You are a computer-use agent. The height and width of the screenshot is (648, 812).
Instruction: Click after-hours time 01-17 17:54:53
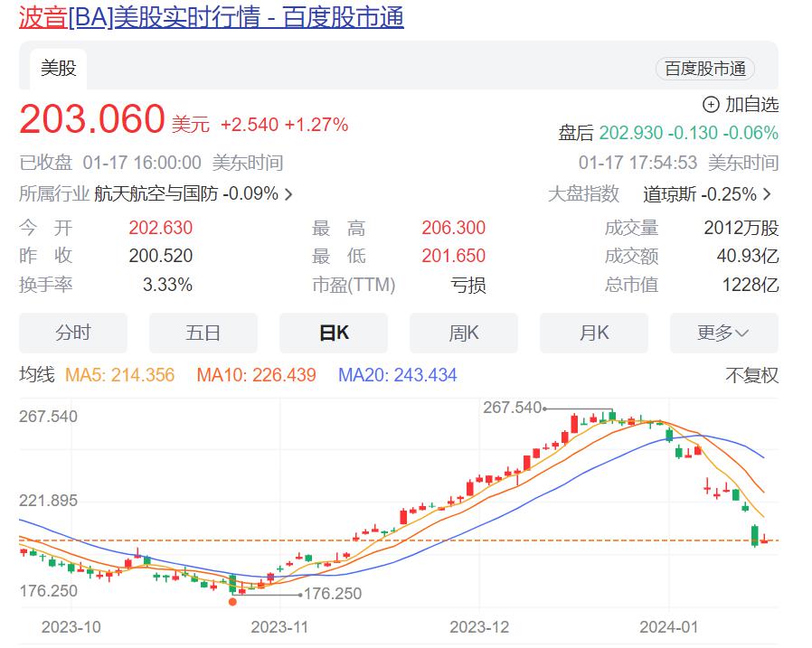(638, 163)
